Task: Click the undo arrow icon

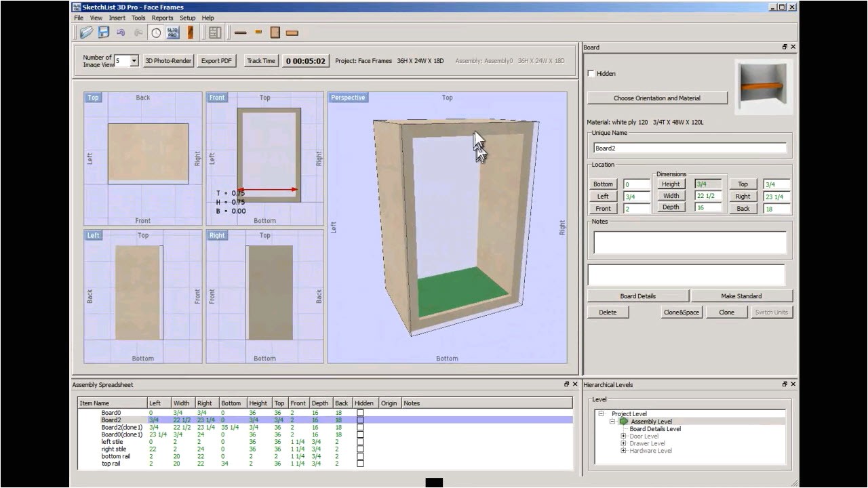Action: pos(121,32)
